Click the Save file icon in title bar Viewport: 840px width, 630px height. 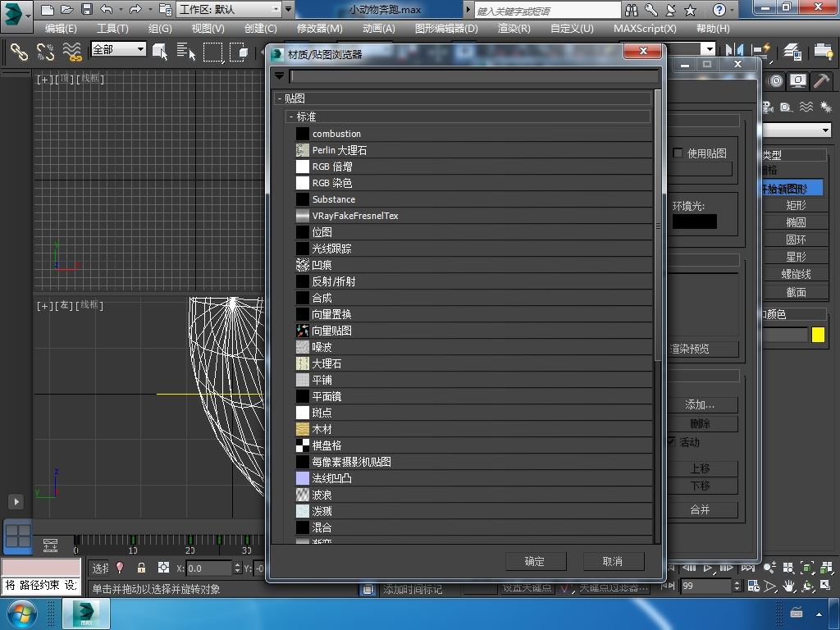(x=86, y=10)
